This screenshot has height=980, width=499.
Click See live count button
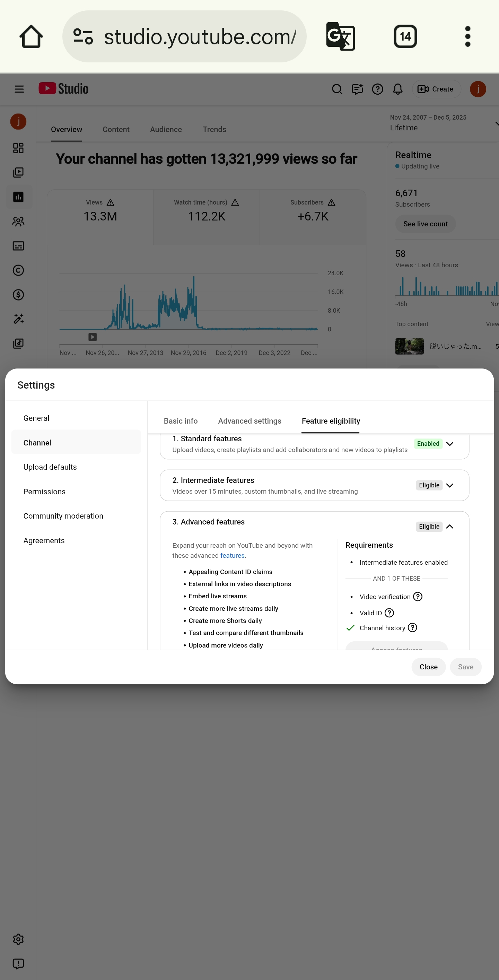425,224
